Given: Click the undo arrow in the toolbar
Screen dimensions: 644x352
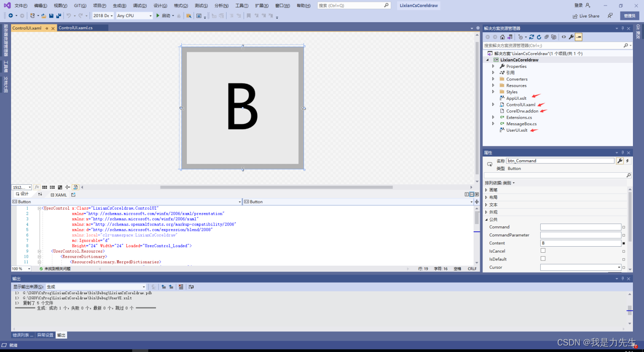Looking at the screenshot, I should (68, 16).
